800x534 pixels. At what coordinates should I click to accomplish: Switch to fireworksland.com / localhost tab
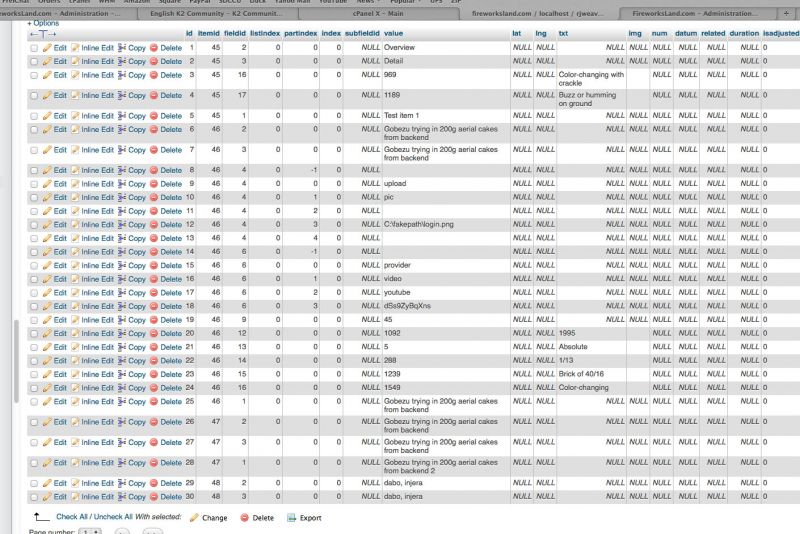click(x=538, y=14)
